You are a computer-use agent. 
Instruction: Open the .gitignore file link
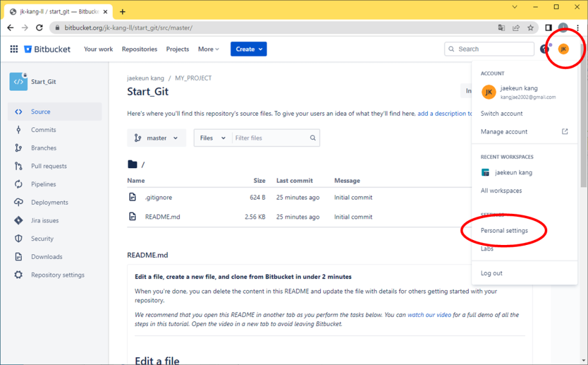click(x=159, y=197)
